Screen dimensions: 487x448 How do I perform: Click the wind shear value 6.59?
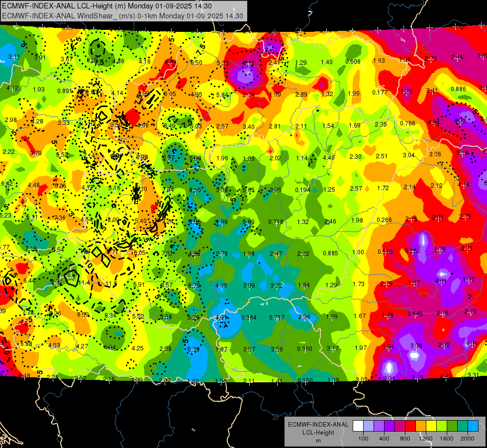coord(83,315)
